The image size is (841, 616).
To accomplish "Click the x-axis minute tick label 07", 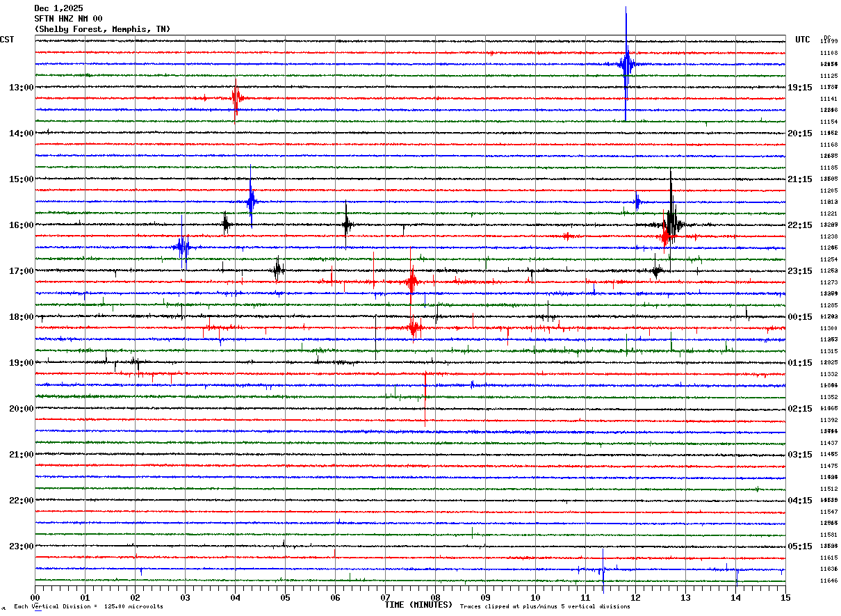I will (385, 597).
